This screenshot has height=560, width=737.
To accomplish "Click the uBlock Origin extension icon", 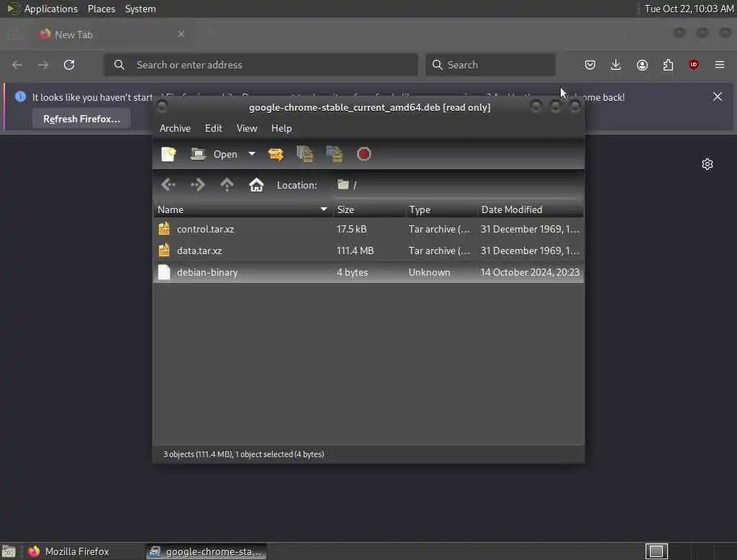I will click(x=694, y=65).
